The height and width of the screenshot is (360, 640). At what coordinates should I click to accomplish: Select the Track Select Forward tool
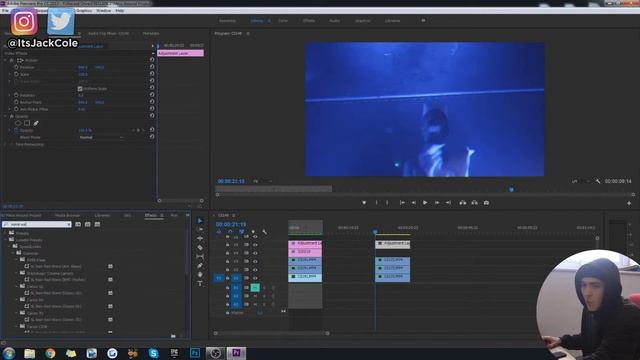200,230
